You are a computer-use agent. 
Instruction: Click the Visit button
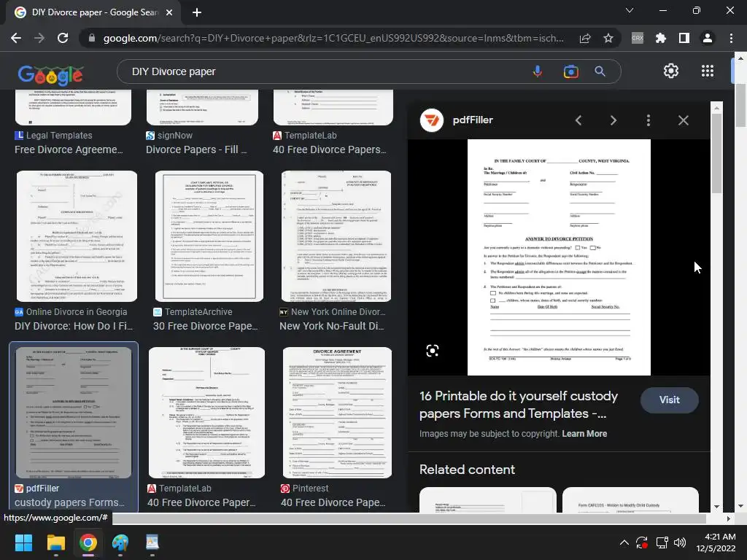coord(670,400)
